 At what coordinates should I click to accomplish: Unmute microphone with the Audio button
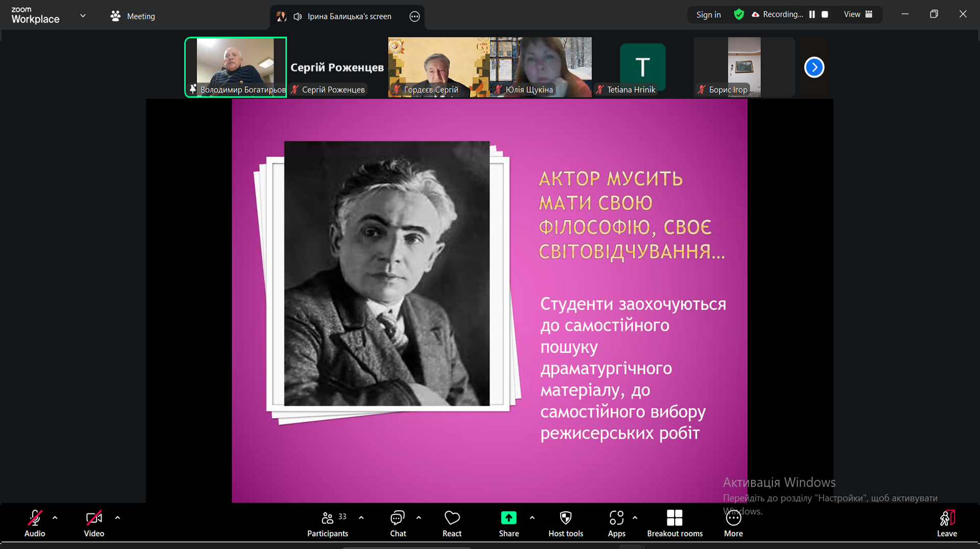[35, 523]
